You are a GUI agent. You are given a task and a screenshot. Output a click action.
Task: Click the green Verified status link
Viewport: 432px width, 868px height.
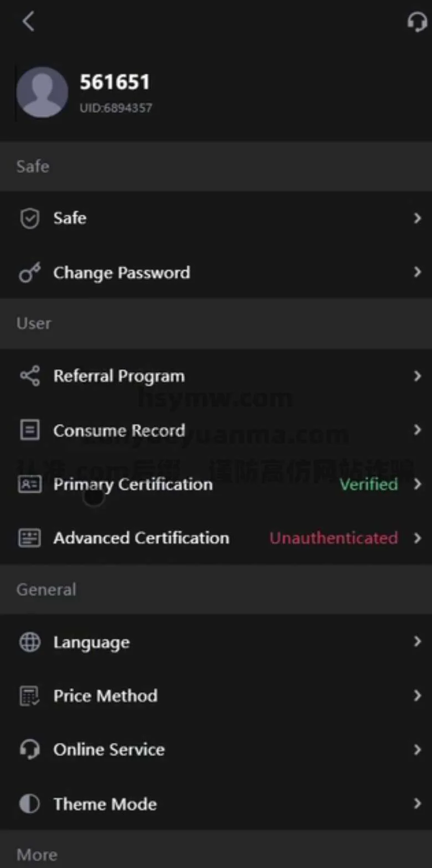(x=368, y=484)
